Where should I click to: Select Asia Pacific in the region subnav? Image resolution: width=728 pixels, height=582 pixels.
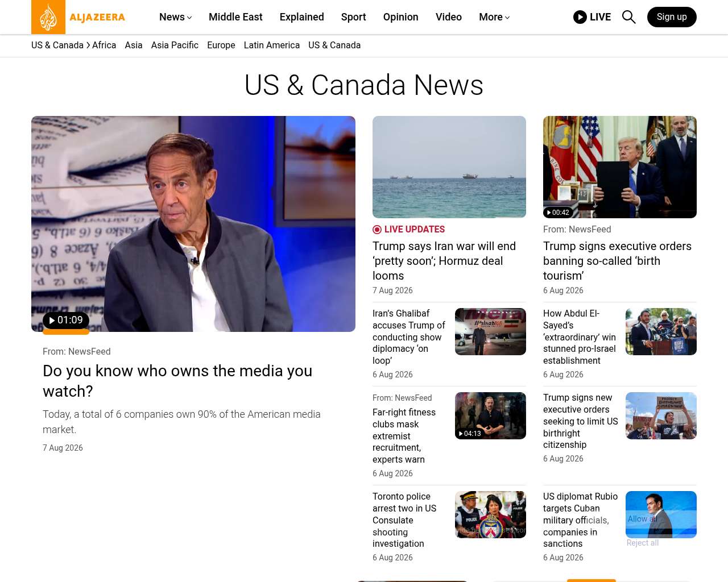point(175,45)
